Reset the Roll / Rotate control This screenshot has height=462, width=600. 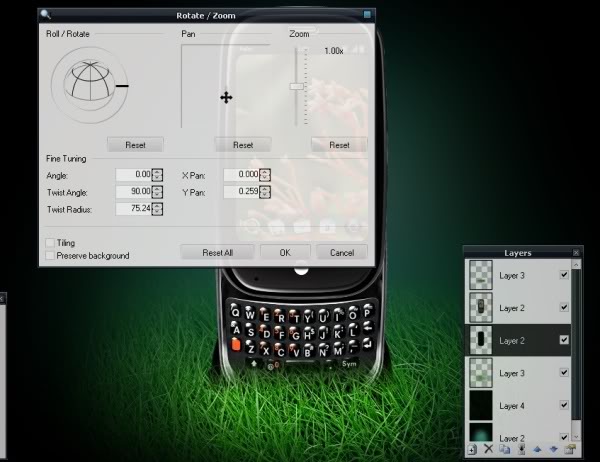click(135, 145)
